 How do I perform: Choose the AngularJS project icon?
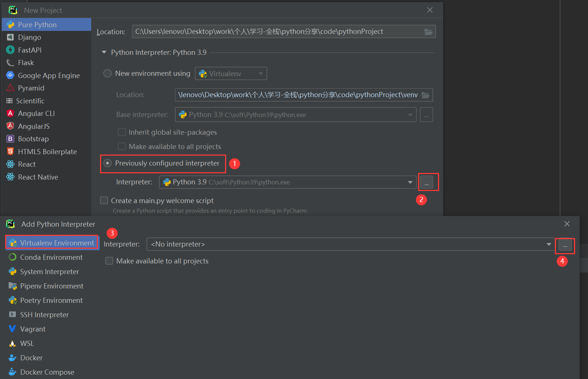point(10,126)
